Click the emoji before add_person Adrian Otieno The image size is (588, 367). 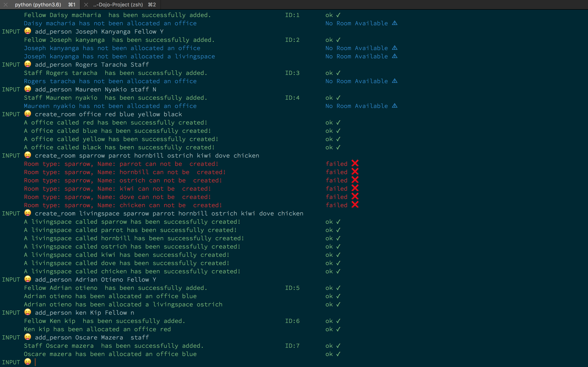tap(28, 279)
